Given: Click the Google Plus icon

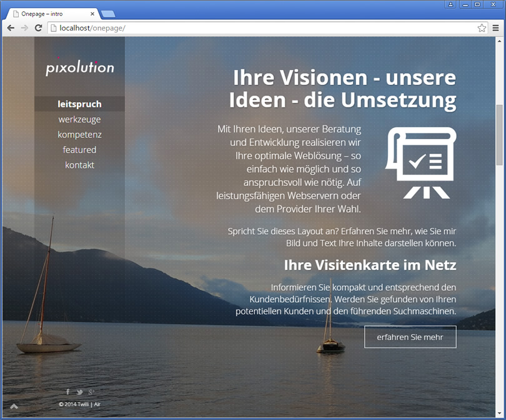Looking at the screenshot, I should pos(91,392).
